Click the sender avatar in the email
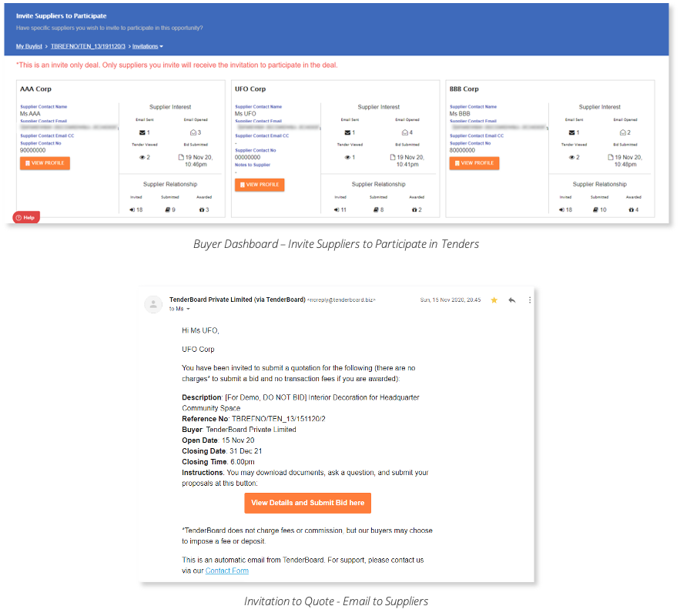 pos(153,304)
